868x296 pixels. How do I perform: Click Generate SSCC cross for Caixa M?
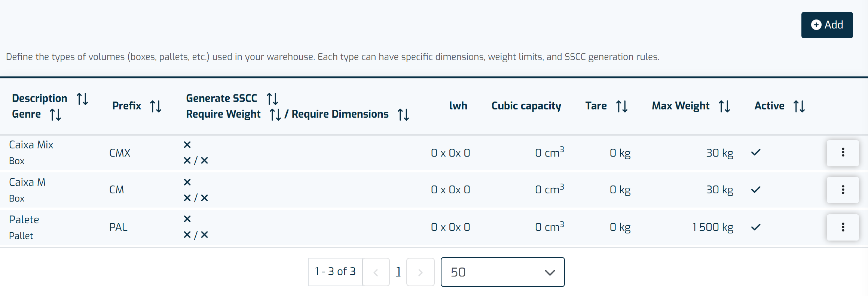[x=187, y=182]
